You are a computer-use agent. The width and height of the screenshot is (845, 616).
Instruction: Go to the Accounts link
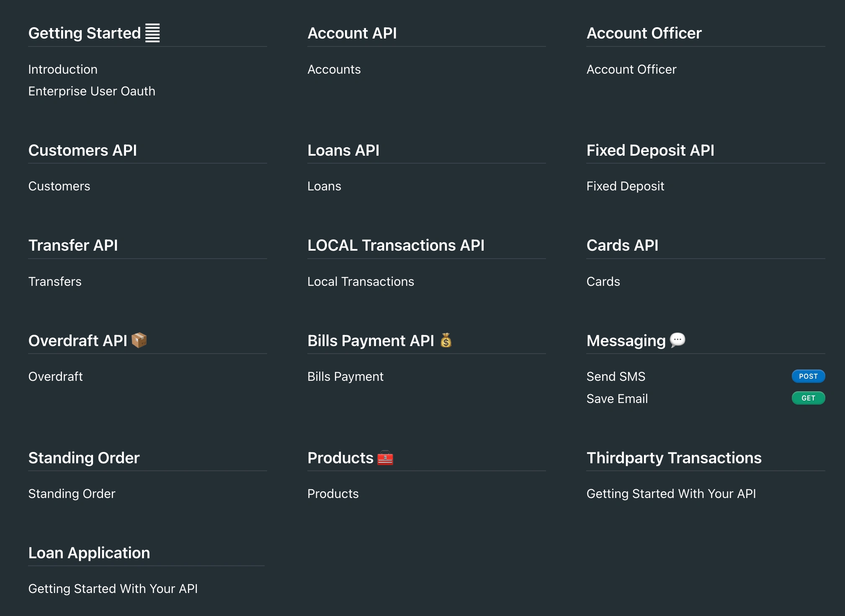point(334,69)
